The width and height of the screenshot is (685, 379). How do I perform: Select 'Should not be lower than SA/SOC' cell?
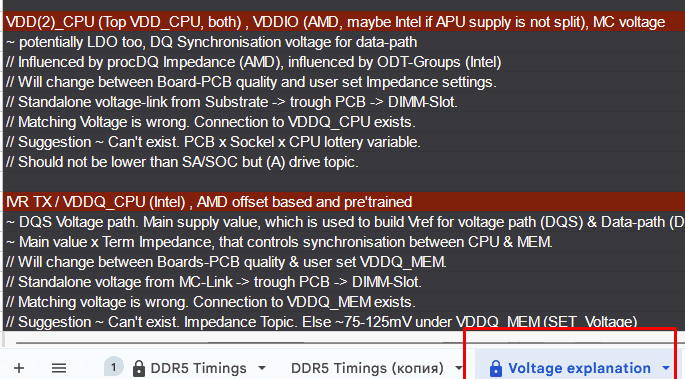[x=344, y=162]
